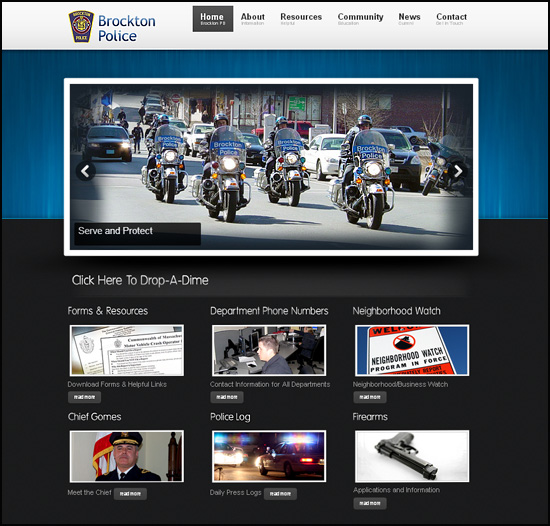Open the Contact menu item
Viewport: 550px width, 526px height.
tap(451, 19)
